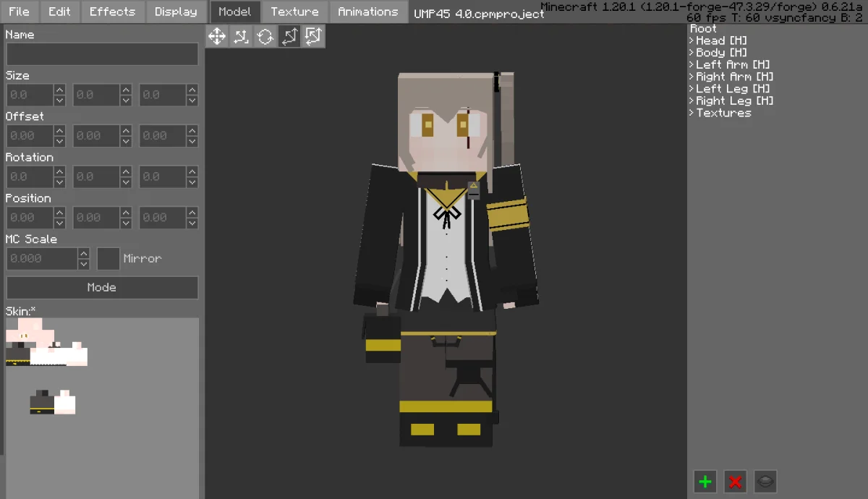Image resolution: width=868 pixels, height=499 pixels.
Task: Open the Effects menu
Action: [x=112, y=12]
